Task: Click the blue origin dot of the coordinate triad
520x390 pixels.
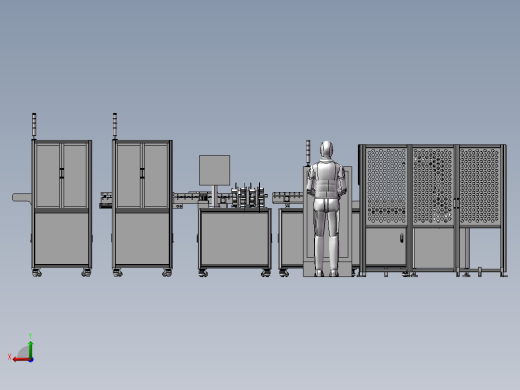Action: (31, 360)
